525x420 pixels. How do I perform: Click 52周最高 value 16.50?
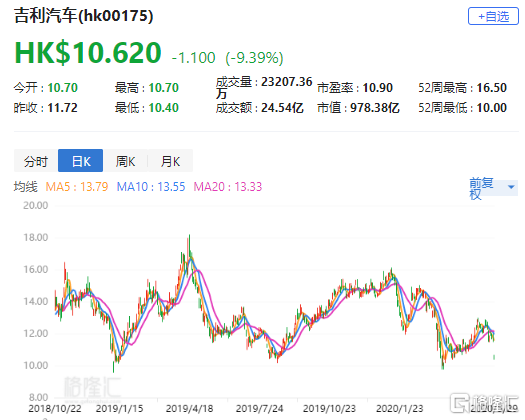pos(492,88)
